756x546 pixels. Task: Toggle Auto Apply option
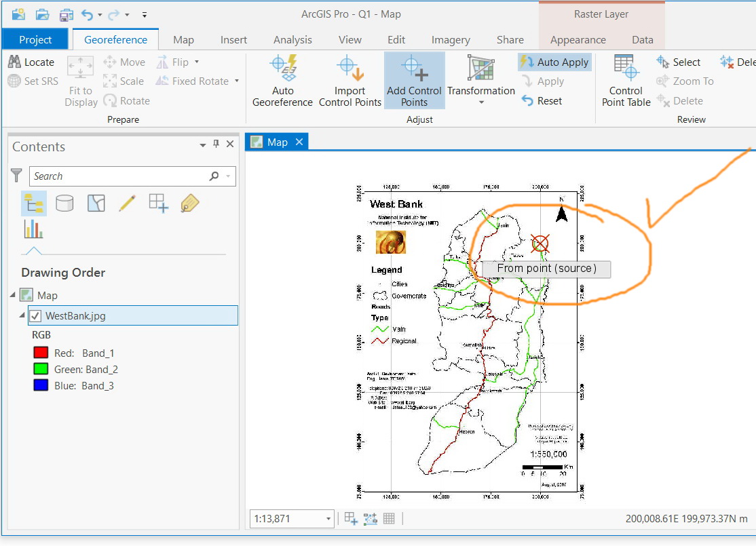click(x=554, y=62)
